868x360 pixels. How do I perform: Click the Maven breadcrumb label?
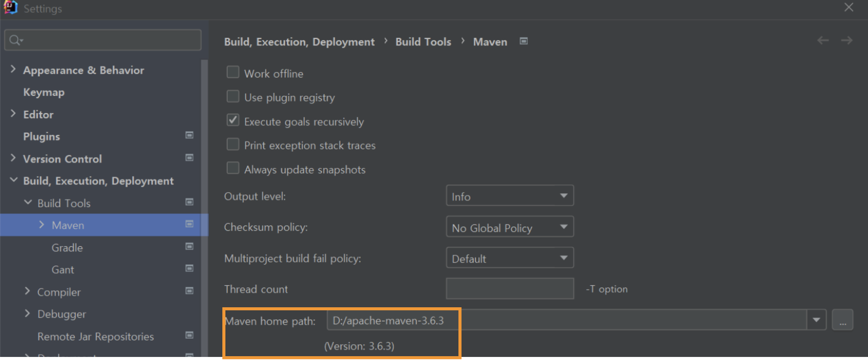click(x=490, y=42)
